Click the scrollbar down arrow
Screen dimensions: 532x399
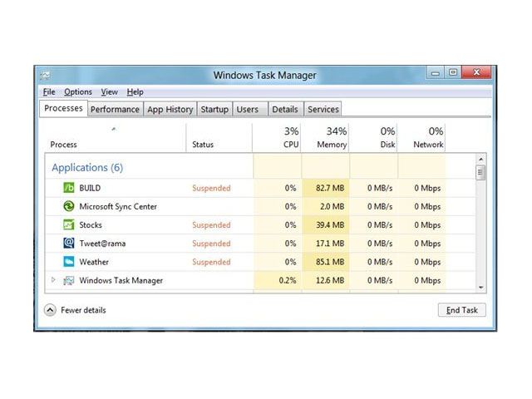click(480, 288)
